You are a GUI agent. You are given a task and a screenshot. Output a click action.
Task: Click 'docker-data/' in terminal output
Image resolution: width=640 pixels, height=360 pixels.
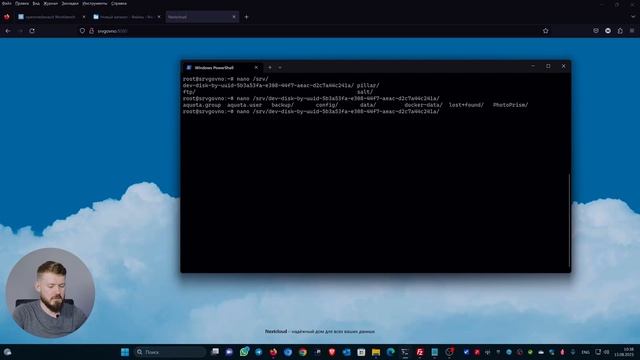(x=423, y=105)
